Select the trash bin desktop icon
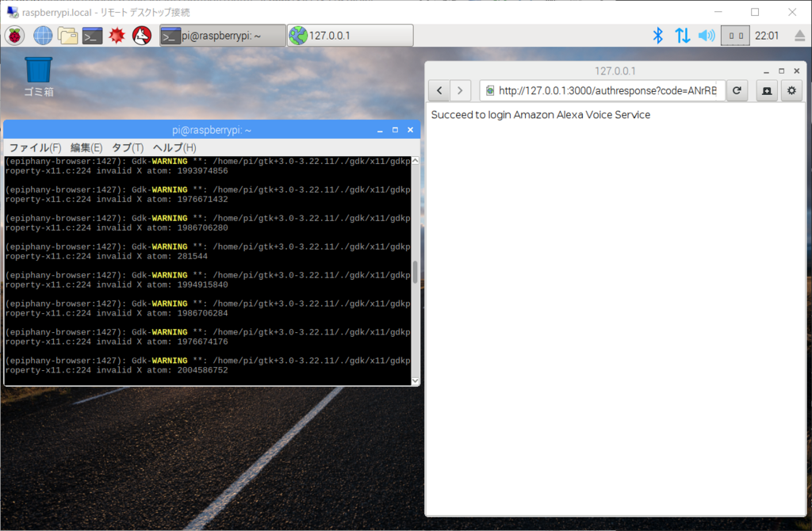 pos(39,77)
